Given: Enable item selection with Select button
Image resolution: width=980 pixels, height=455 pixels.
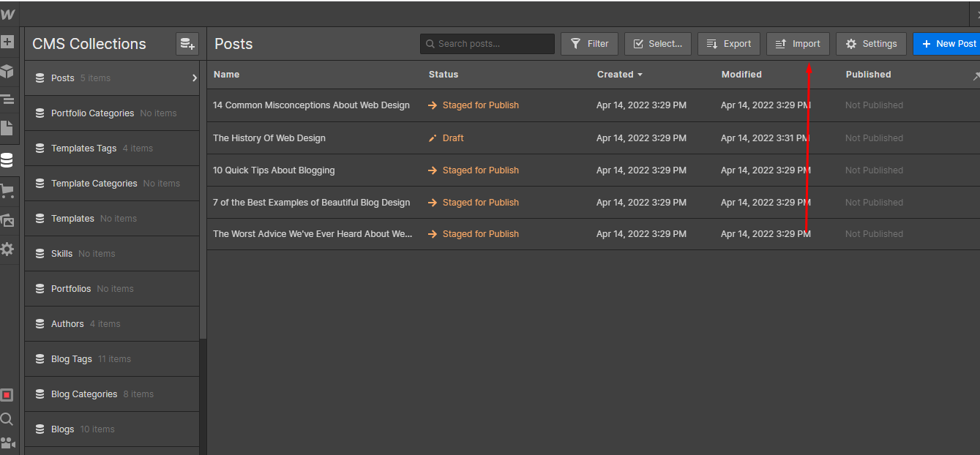Looking at the screenshot, I should pos(657,44).
